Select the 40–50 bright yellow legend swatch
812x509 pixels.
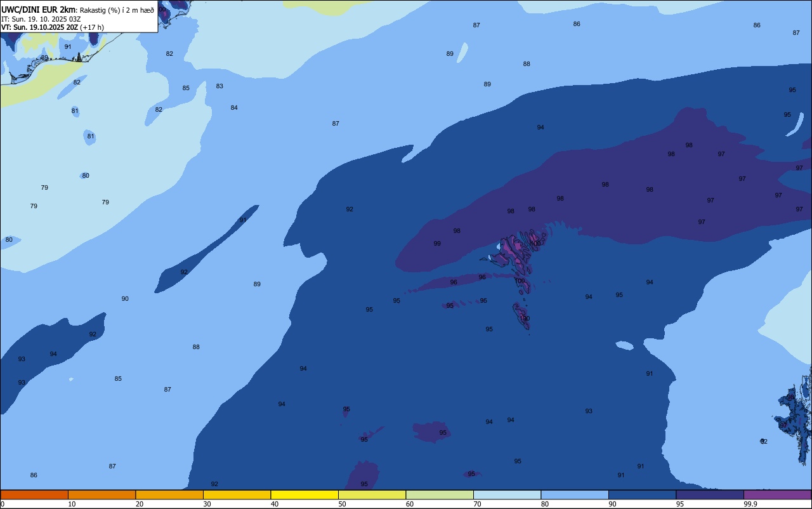click(304, 494)
